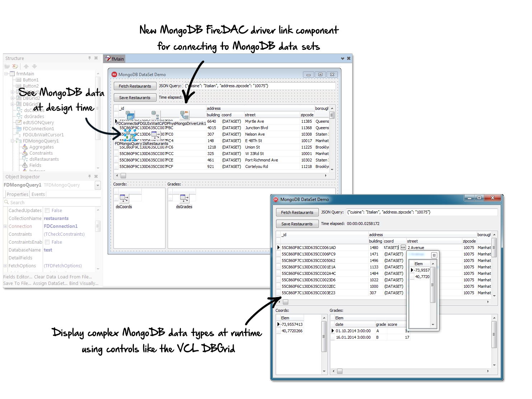Select edtJSONQuery in Structure tree

click(x=38, y=122)
